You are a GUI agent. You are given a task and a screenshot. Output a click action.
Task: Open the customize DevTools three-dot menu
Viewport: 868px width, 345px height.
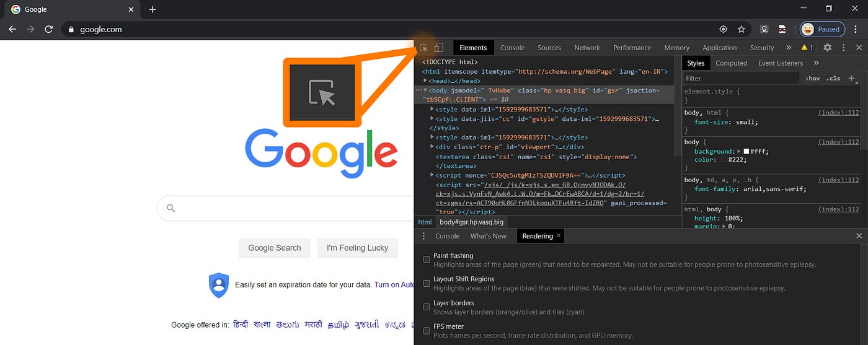coord(843,48)
